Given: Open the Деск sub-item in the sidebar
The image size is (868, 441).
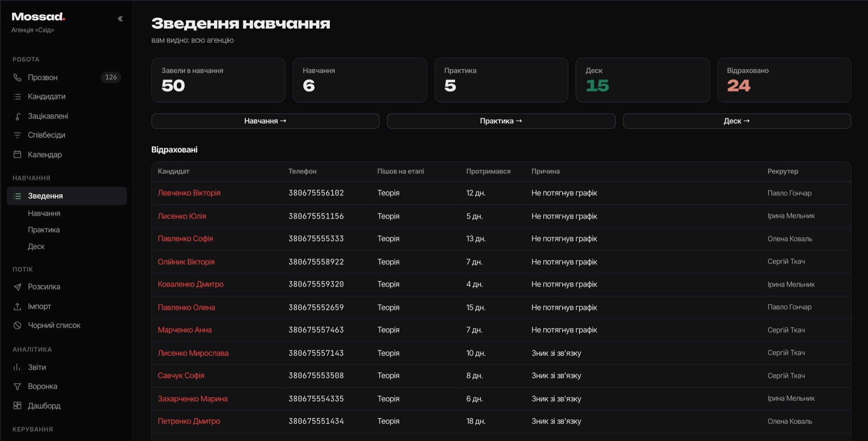Looking at the screenshot, I should [x=36, y=247].
